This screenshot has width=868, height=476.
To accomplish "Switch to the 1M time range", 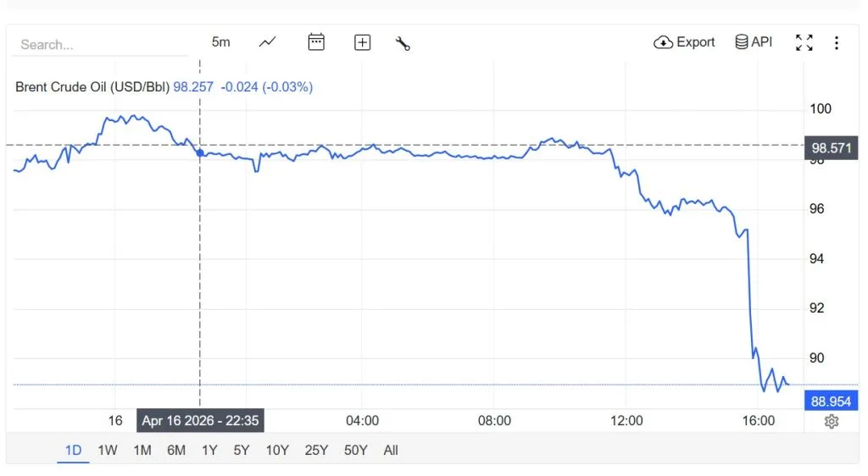I will pos(142,451).
